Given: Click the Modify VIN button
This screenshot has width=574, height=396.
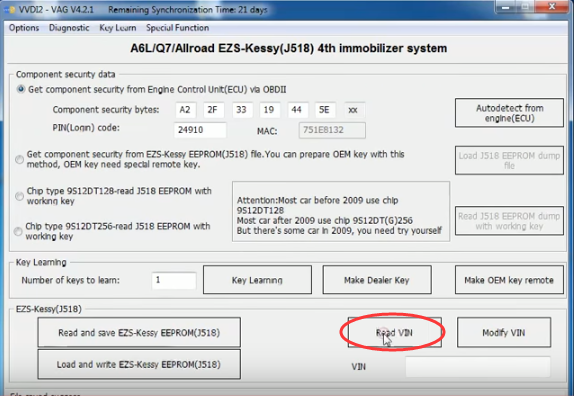Looking at the screenshot, I should [504, 332].
